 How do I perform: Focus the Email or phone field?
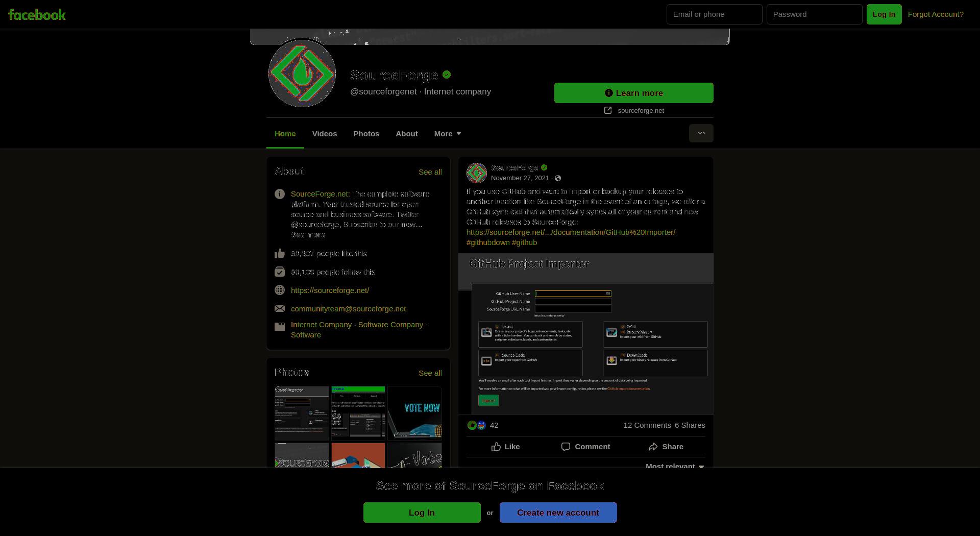(x=715, y=14)
